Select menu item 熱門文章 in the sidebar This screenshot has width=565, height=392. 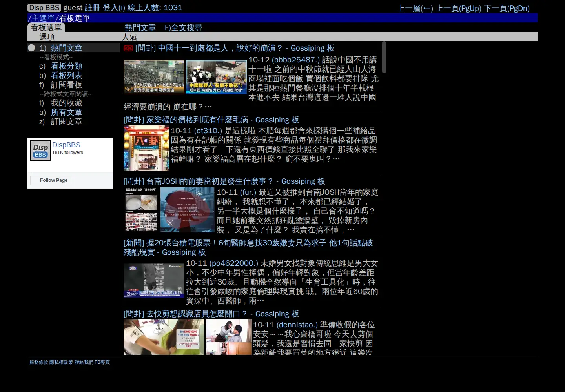coord(66,48)
